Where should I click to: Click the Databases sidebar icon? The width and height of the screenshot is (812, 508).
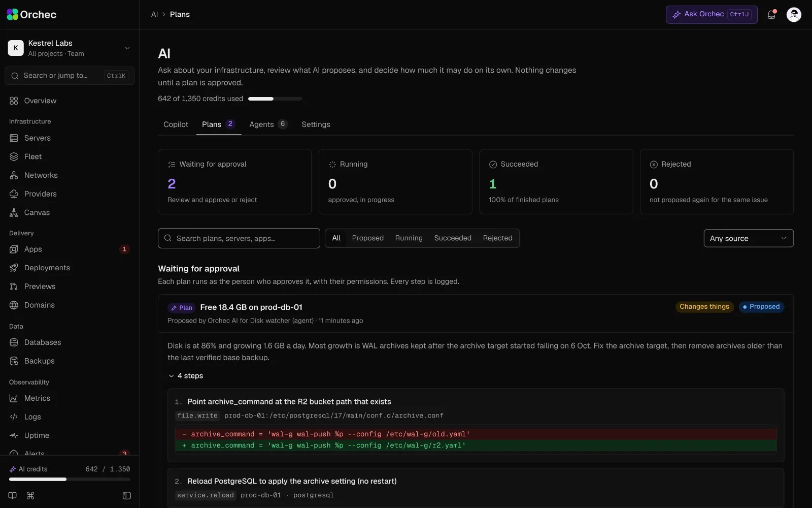pos(14,342)
